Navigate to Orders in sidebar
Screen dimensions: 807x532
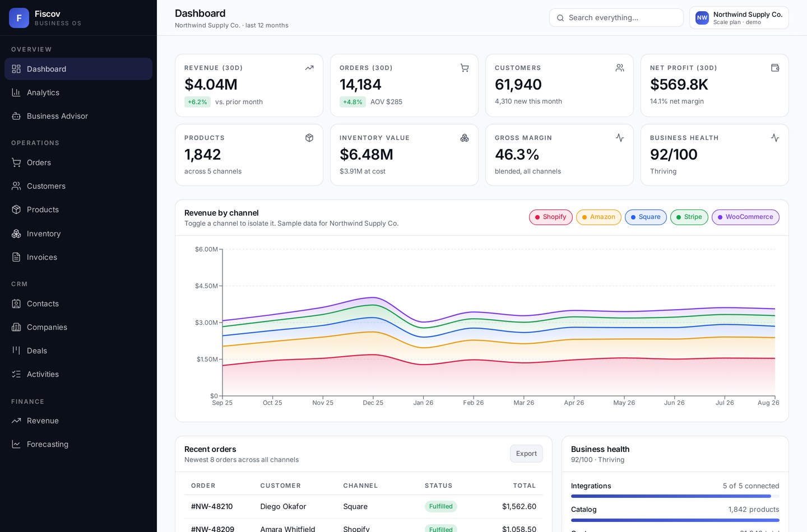[78, 162]
